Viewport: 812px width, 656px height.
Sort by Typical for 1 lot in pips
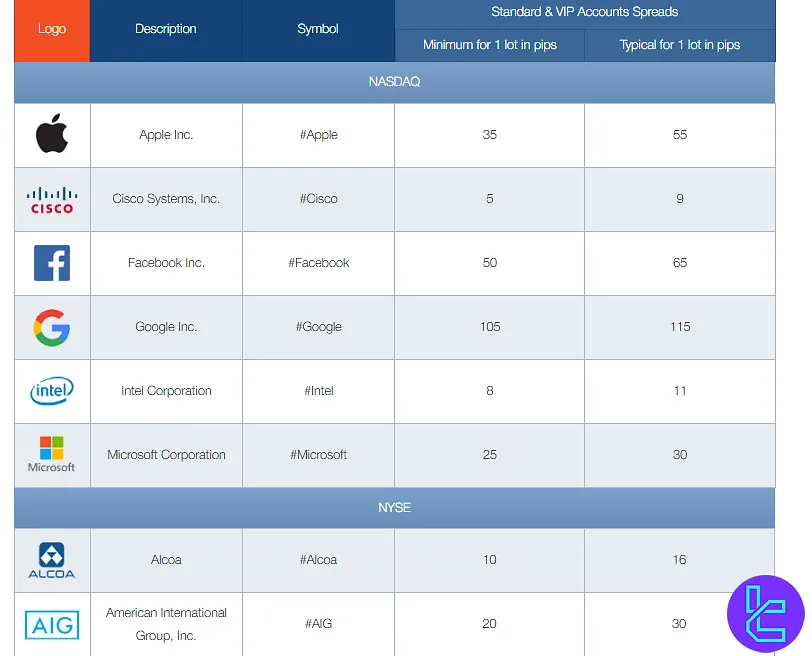pyautogui.click(x=679, y=45)
